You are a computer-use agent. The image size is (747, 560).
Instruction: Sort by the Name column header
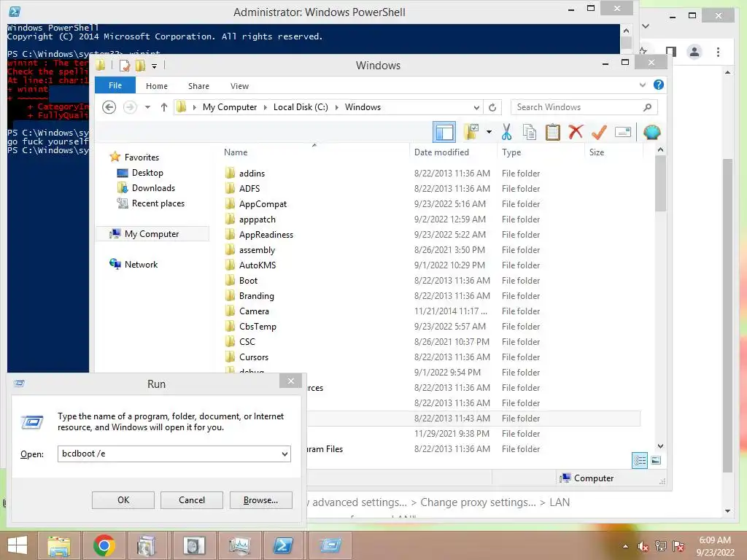(314, 152)
